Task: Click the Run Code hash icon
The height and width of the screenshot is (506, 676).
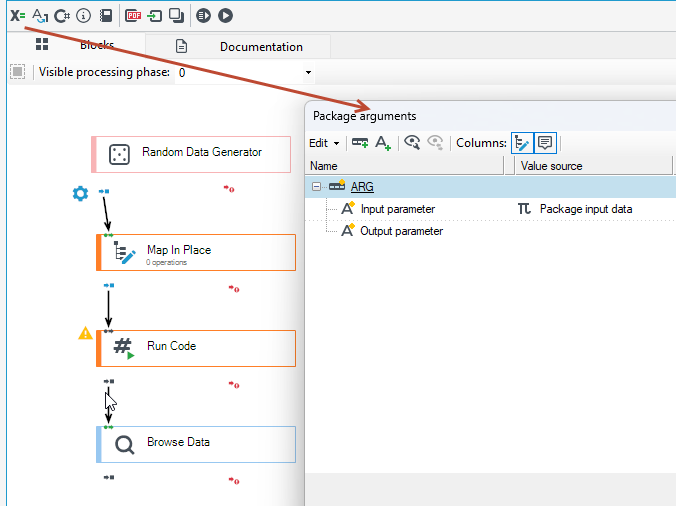Action: (124, 348)
